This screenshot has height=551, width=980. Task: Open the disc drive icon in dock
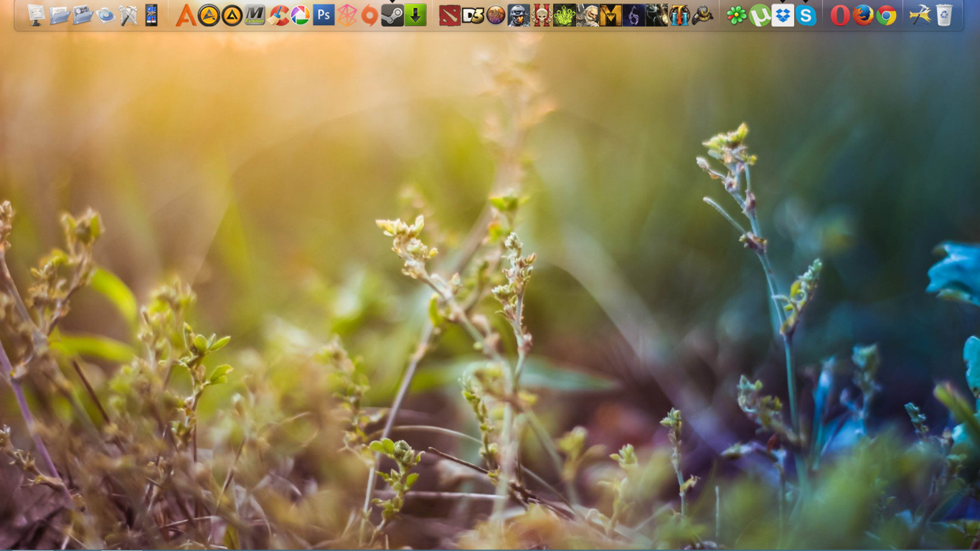tap(105, 15)
